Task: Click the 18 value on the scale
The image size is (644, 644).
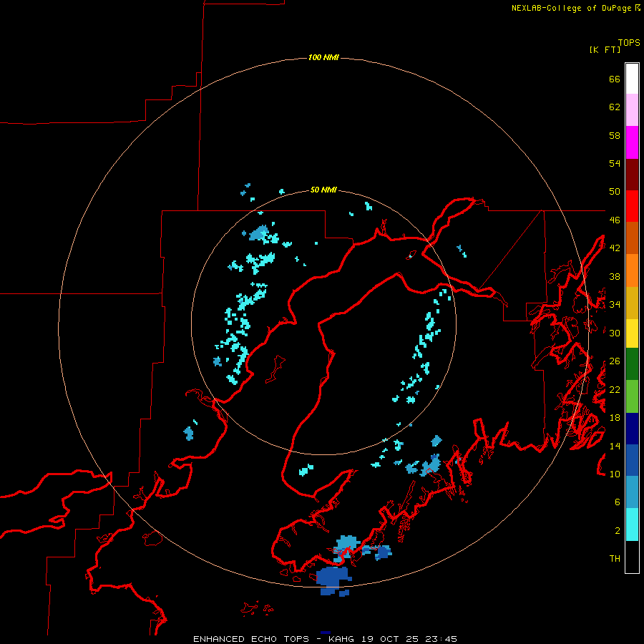Action: 615,418
